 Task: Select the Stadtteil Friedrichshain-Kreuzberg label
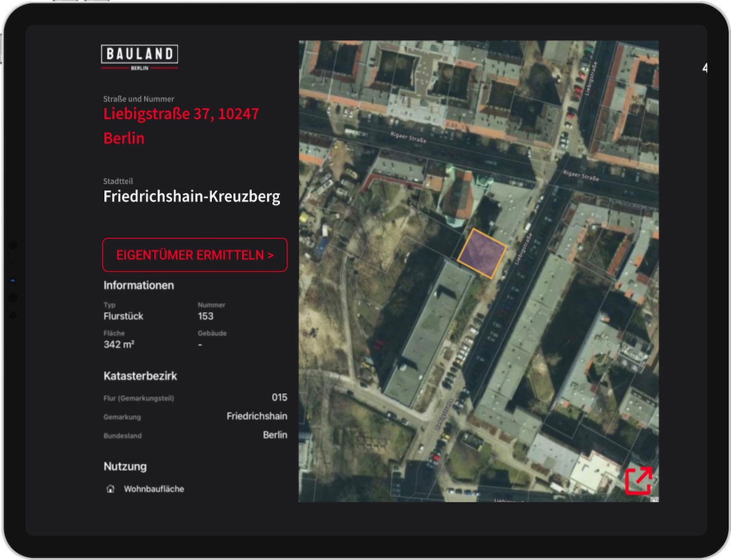tap(192, 196)
